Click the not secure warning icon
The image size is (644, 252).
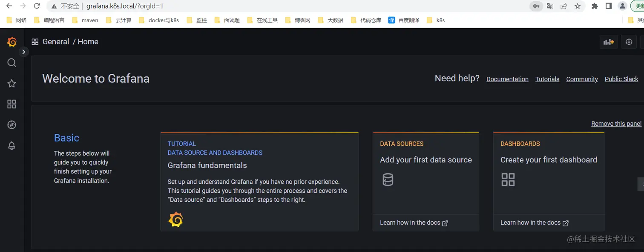click(x=54, y=6)
